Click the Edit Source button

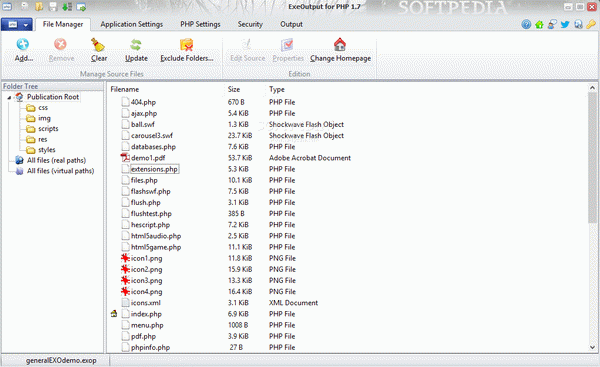(x=248, y=50)
